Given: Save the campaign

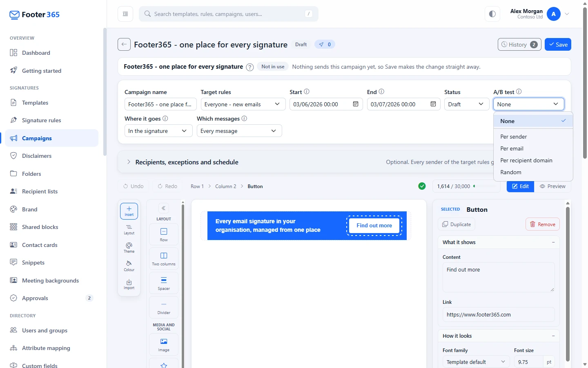Looking at the screenshot, I should coord(558,45).
